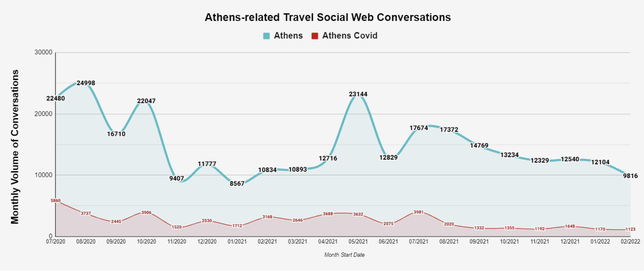Click the chart title text
Screen dimensions: 644x272
328,17
